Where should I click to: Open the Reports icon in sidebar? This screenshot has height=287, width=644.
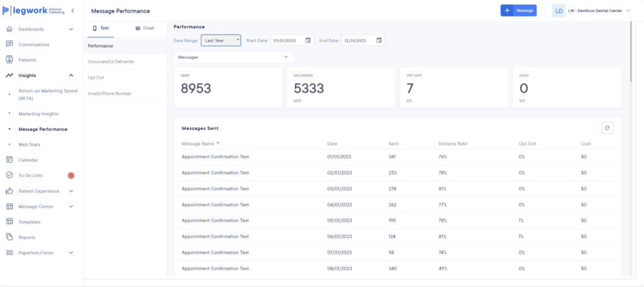[x=9, y=237]
